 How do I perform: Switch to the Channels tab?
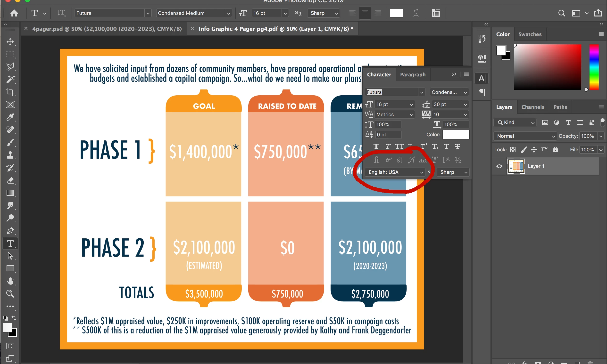click(x=533, y=107)
